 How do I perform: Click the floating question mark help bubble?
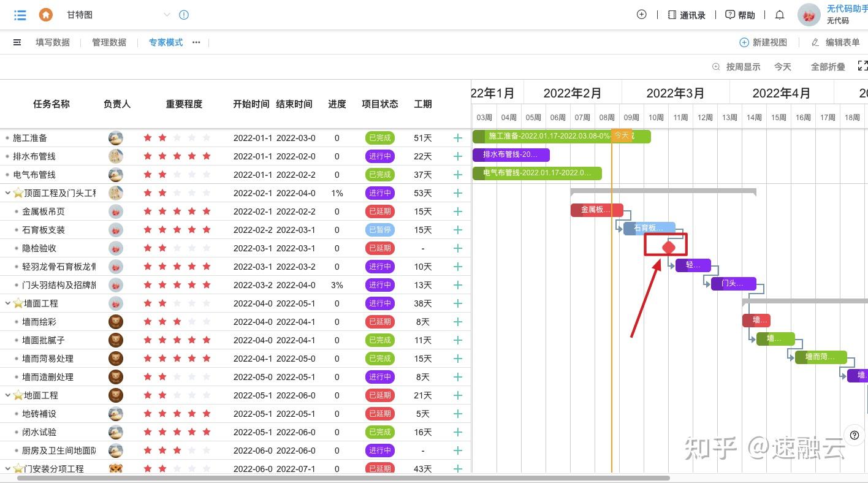854,435
